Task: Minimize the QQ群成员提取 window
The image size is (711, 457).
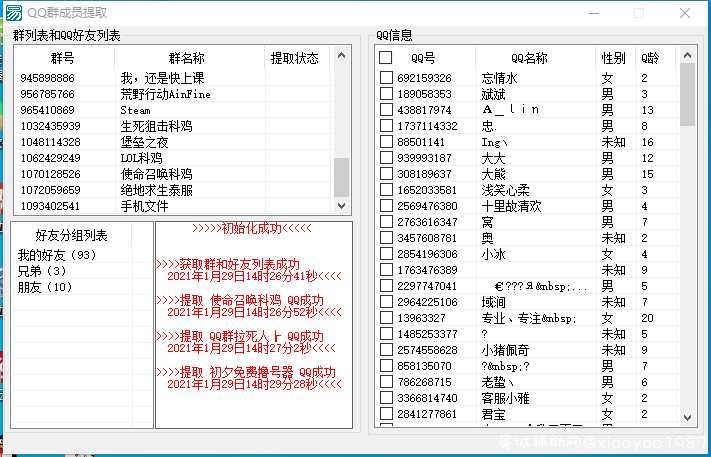Action: [x=594, y=13]
